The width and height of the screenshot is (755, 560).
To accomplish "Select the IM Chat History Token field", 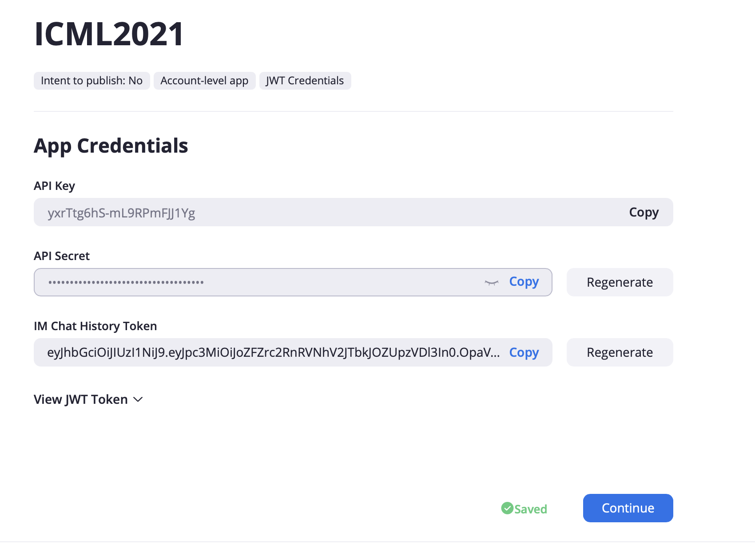I will (293, 352).
